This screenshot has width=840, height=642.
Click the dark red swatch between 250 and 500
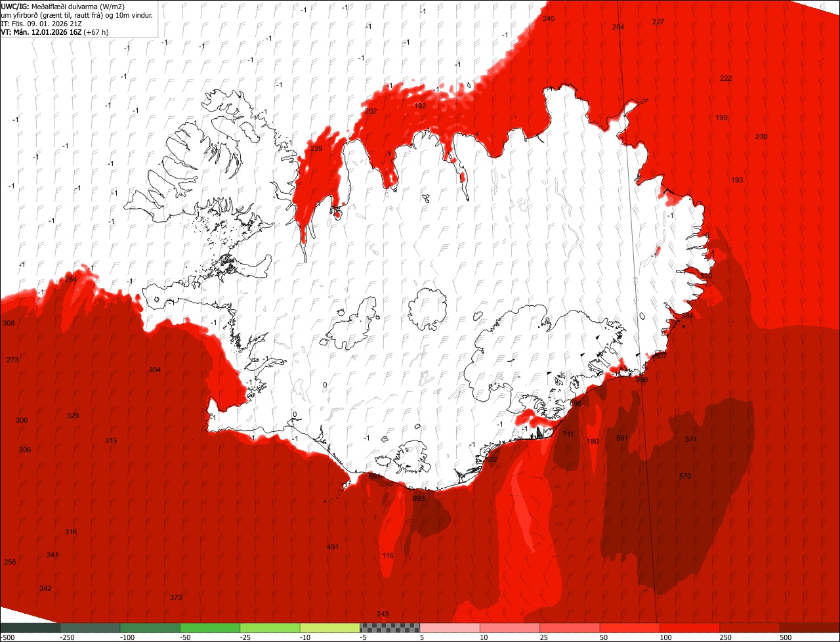point(749,628)
